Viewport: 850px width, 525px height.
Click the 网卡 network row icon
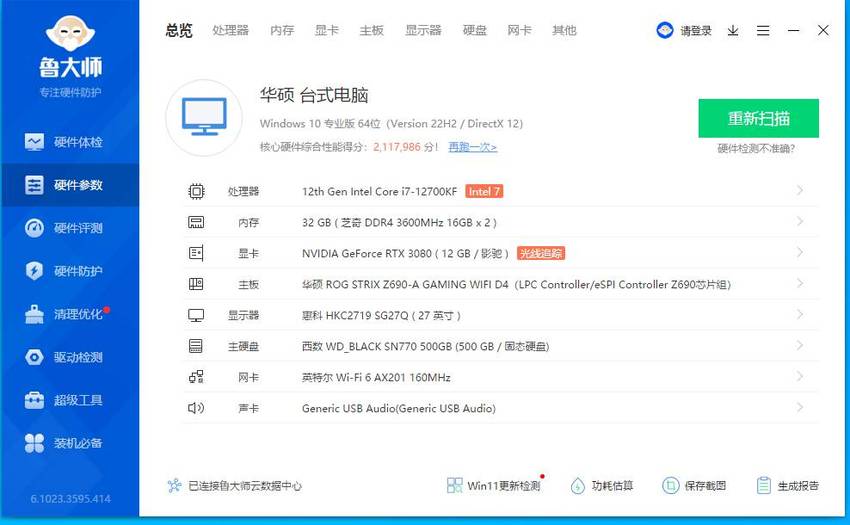196,377
